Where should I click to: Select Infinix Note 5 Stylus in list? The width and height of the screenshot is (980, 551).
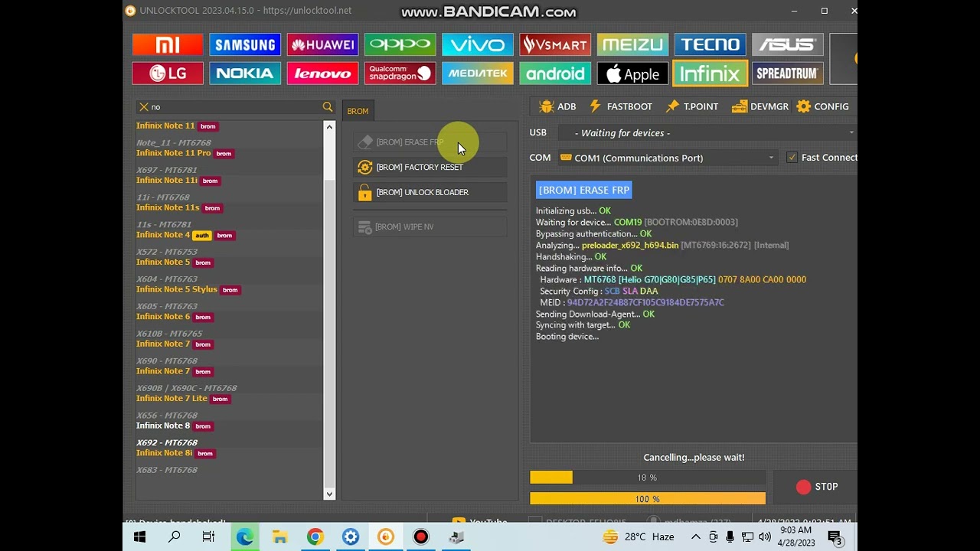coord(177,289)
